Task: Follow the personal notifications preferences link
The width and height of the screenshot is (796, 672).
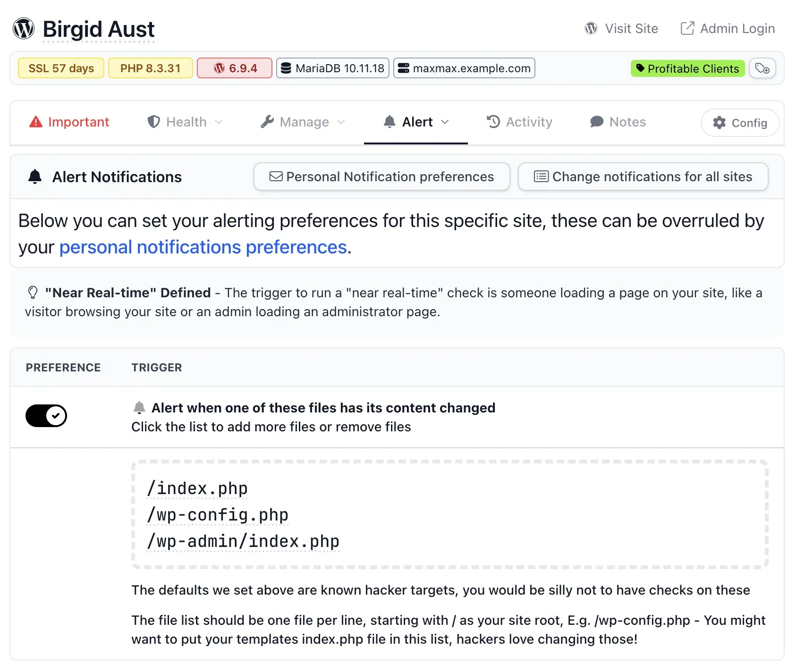Action: click(x=203, y=247)
